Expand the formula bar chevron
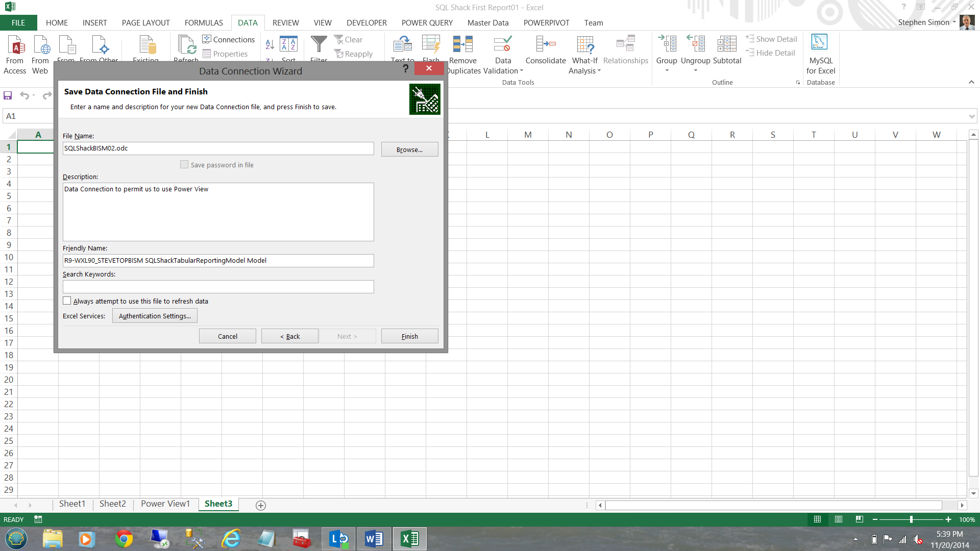The height and width of the screenshot is (551, 980). point(971,116)
